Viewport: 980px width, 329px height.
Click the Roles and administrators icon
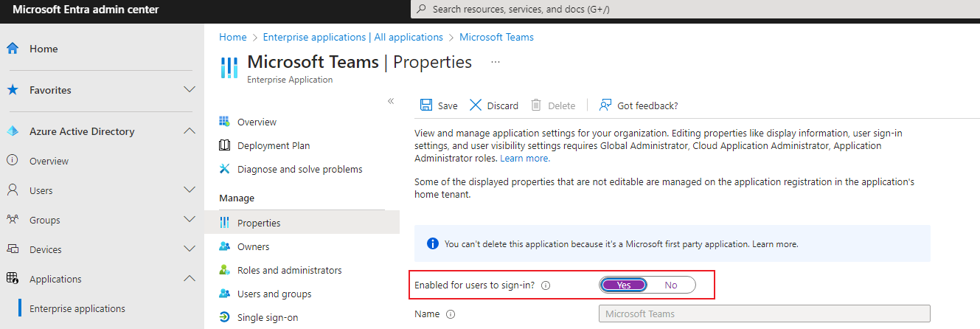click(x=225, y=270)
